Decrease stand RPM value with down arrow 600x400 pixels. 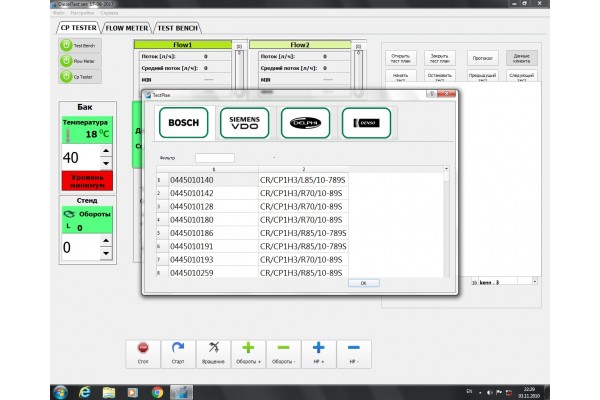point(106,252)
